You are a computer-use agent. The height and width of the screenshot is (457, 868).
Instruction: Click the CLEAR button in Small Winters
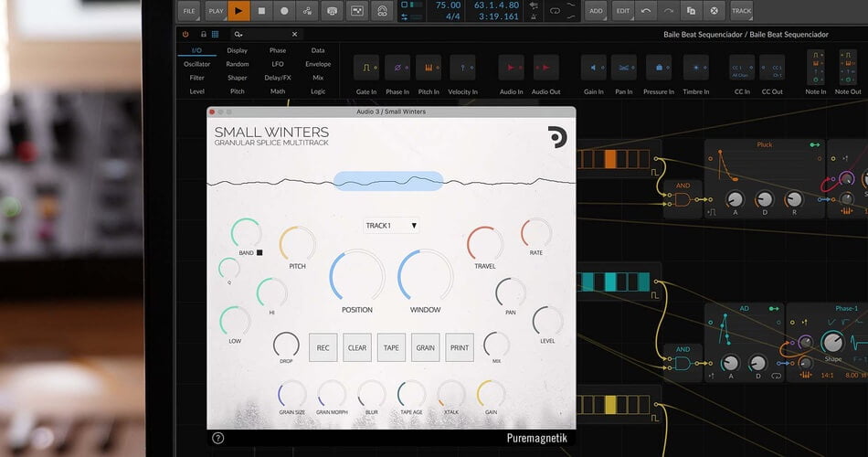coord(357,348)
